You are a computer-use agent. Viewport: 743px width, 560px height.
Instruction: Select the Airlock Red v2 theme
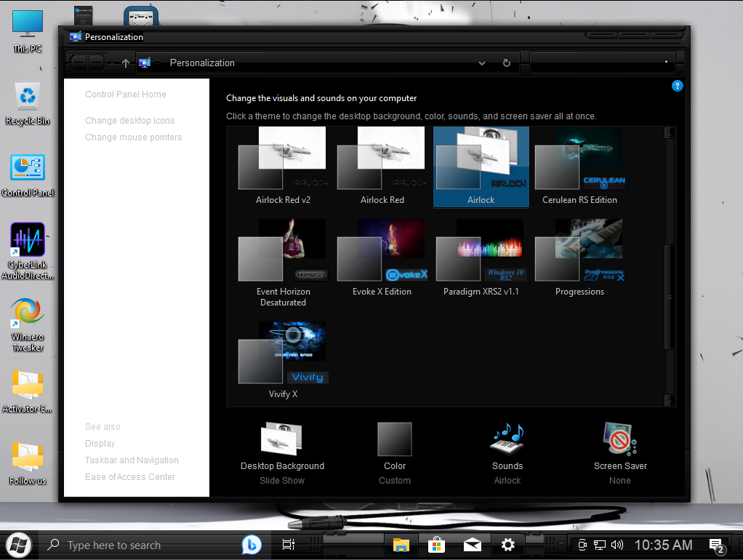tap(283, 167)
